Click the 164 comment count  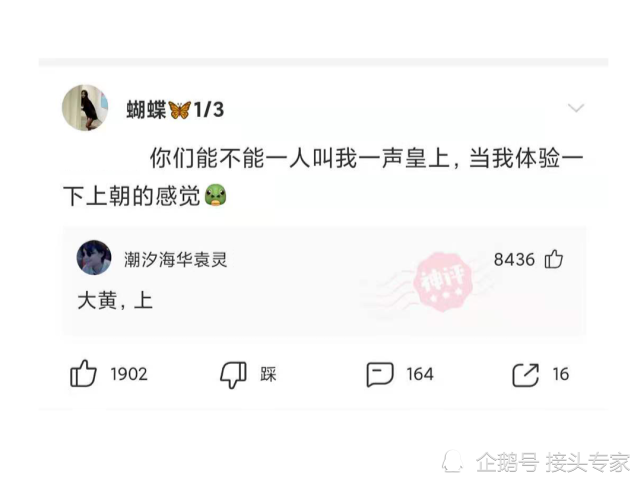(420, 374)
